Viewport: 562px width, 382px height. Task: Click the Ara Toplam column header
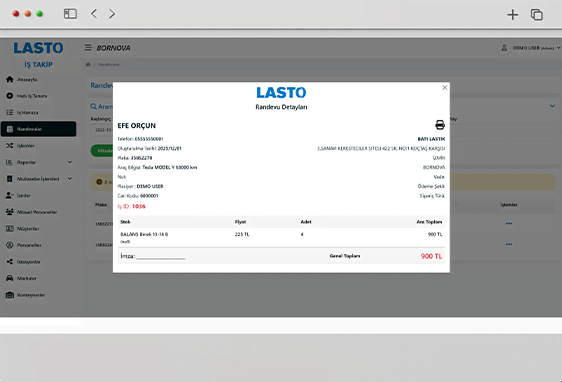[429, 222]
